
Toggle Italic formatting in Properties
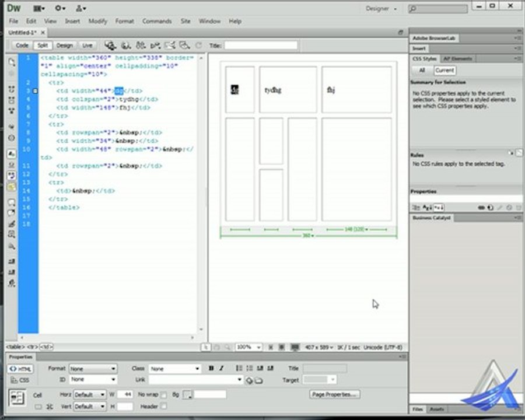coord(221,368)
